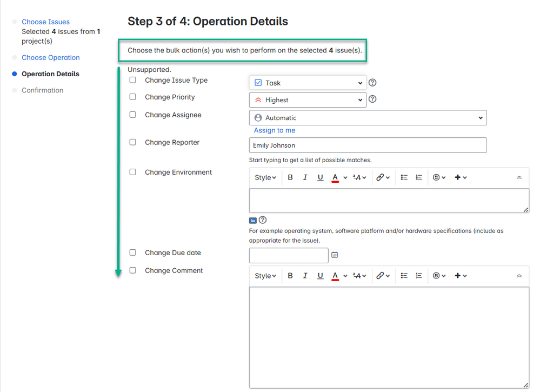Image resolution: width=540 pixels, height=392 pixels.
Task: Click the 'Change Reporter' label text
Action: (x=172, y=142)
